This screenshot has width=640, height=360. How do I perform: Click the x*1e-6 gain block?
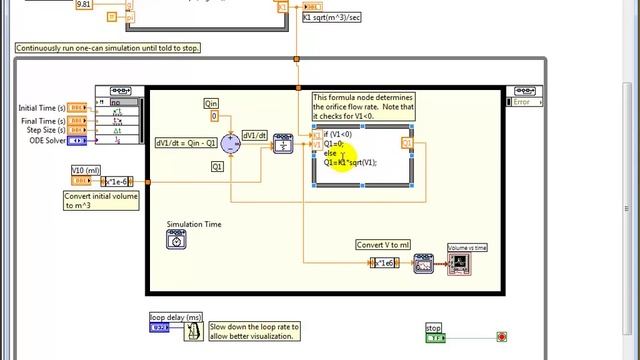(x=117, y=181)
